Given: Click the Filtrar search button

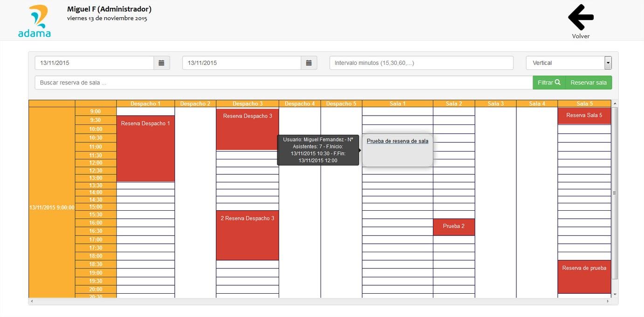Looking at the screenshot, I should 548,83.
